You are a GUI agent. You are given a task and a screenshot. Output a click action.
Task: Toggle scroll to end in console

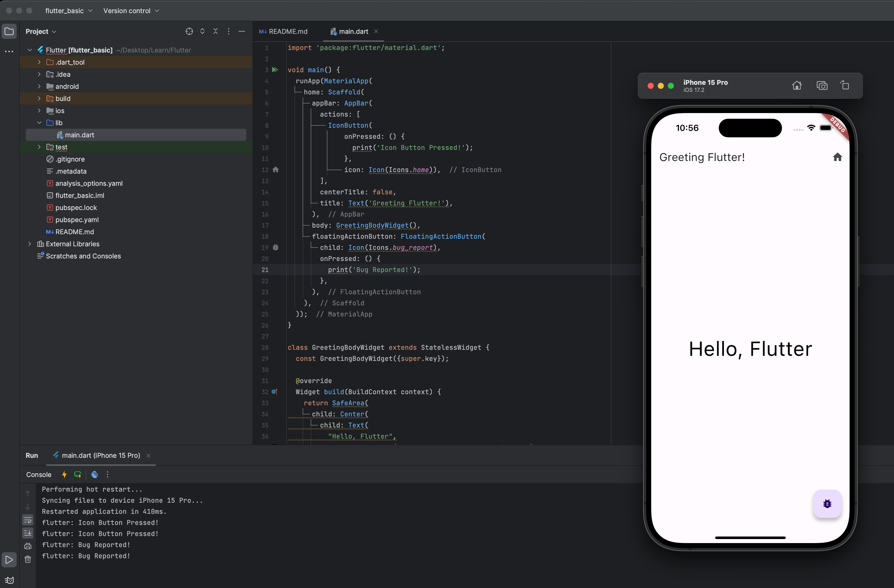[x=28, y=533]
